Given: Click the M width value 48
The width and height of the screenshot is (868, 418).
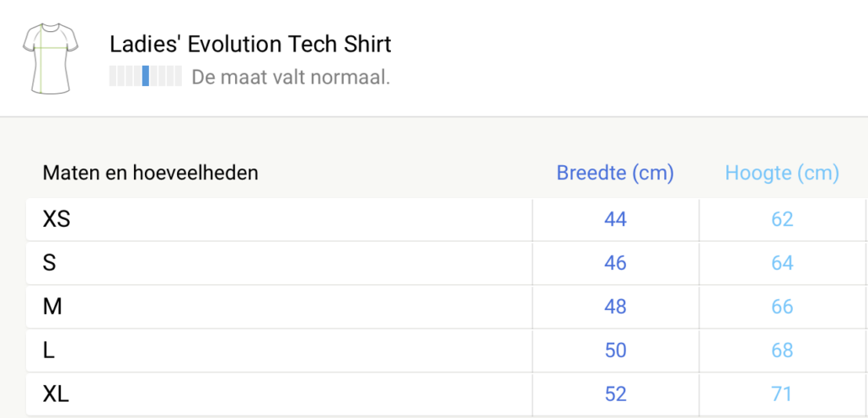Looking at the screenshot, I should [615, 307].
